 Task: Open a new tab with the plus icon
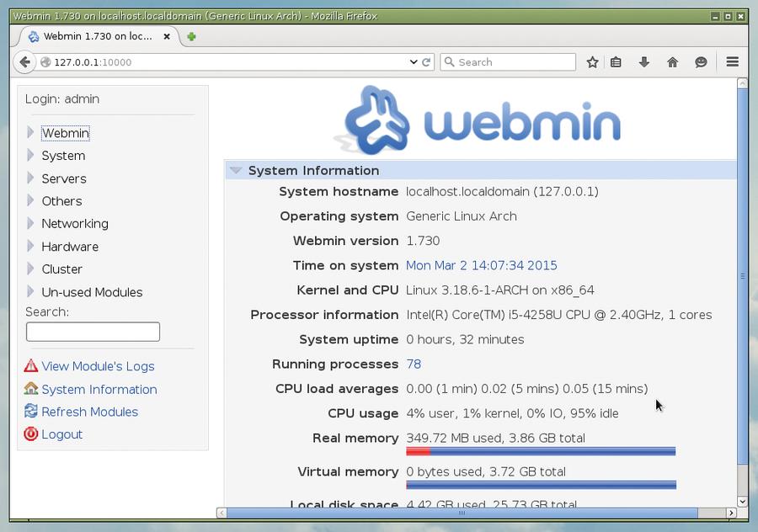point(191,36)
